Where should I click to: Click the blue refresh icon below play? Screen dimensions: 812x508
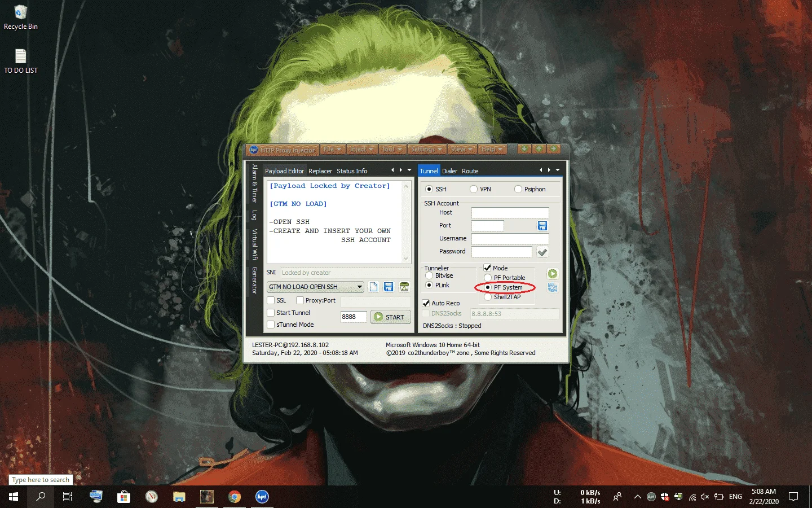pyautogui.click(x=553, y=287)
